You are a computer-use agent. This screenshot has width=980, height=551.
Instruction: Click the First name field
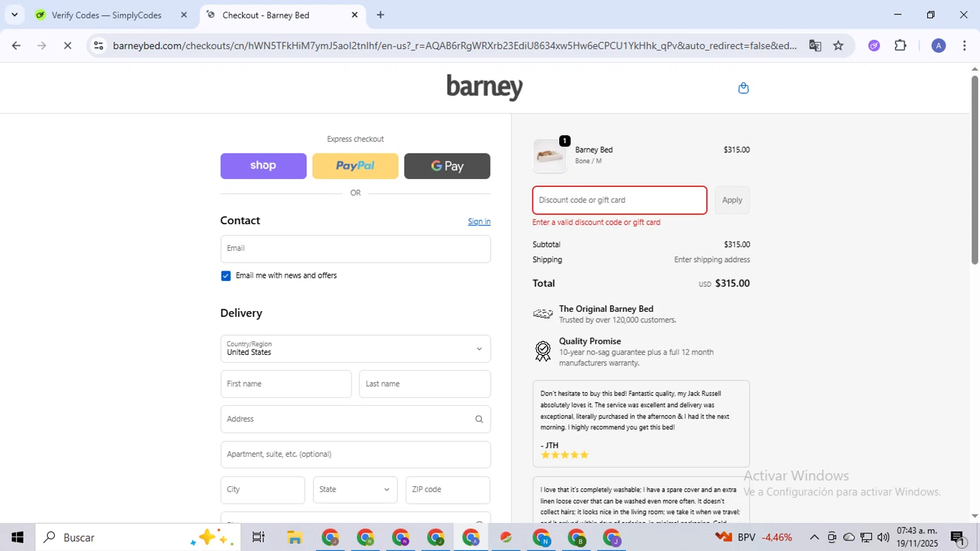286,384
